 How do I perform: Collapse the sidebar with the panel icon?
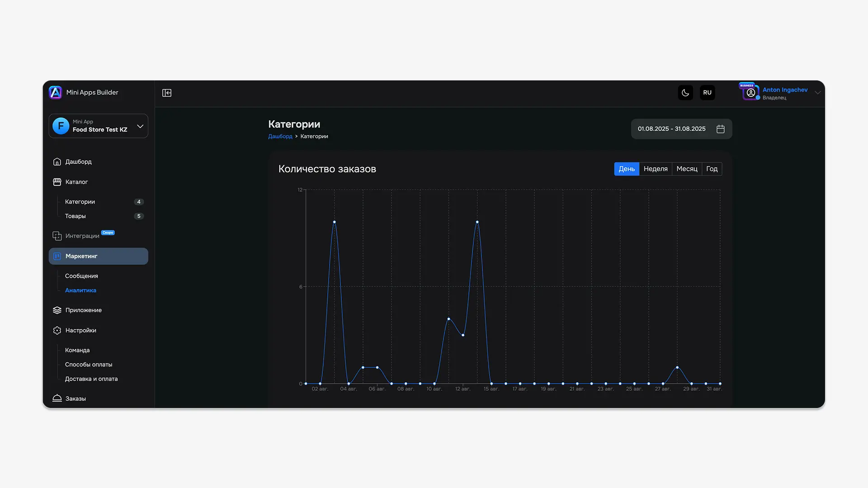pos(167,93)
